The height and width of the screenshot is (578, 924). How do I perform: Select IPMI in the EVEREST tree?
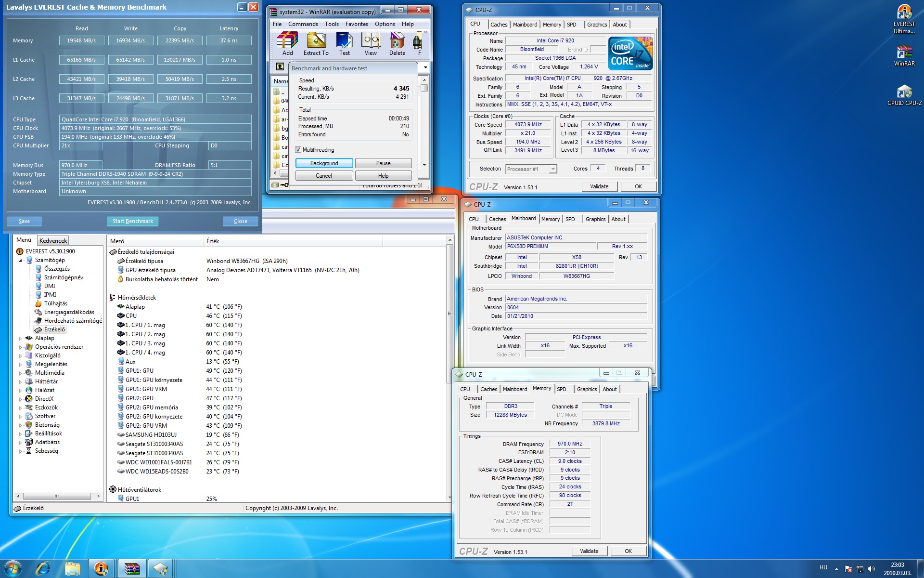tap(50, 295)
